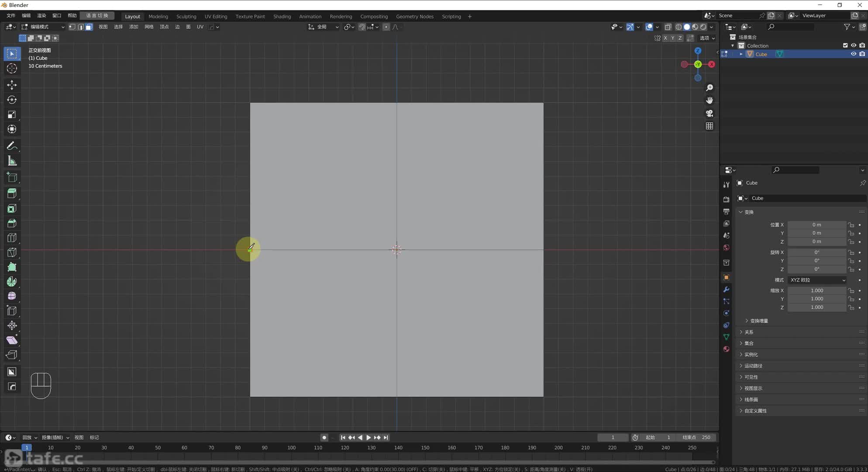Select the Loop Cut tool
Viewport: 868px width, 472px height.
[12, 238]
